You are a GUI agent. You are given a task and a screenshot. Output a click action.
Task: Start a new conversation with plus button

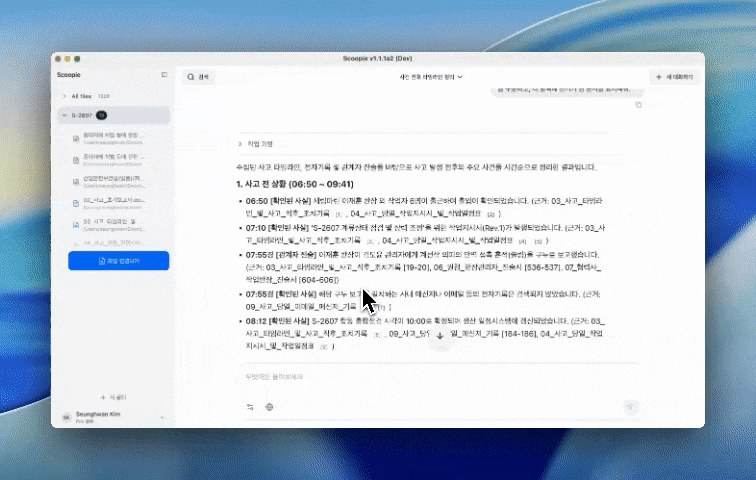(675, 77)
